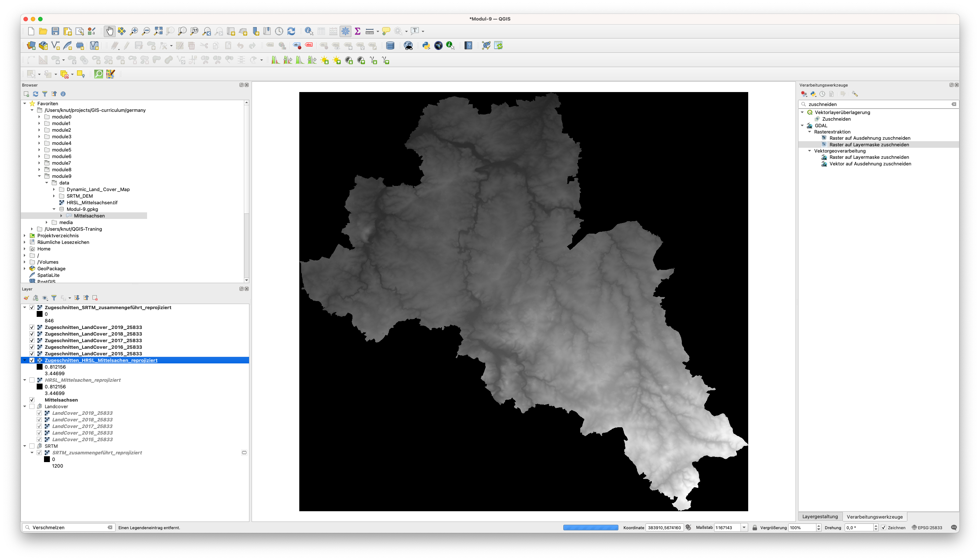Open the Python console icon

click(426, 46)
